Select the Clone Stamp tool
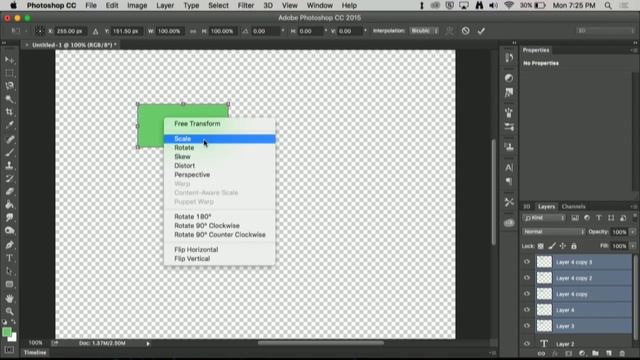This screenshot has width=640, height=360. (x=9, y=165)
